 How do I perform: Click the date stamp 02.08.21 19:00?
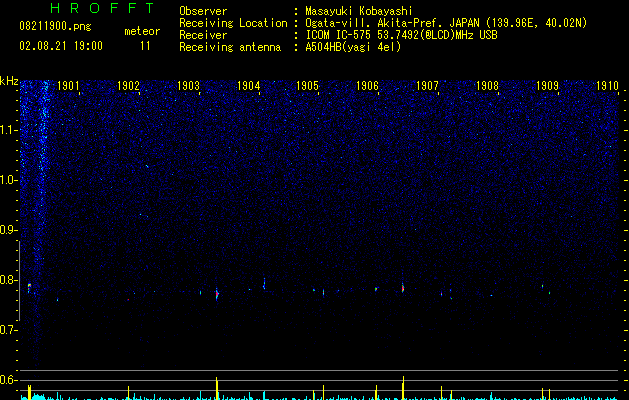pyautogui.click(x=61, y=46)
